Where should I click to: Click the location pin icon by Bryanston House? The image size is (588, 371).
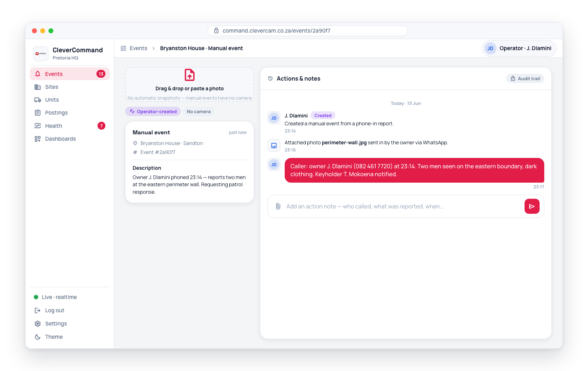click(x=135, y=143)
